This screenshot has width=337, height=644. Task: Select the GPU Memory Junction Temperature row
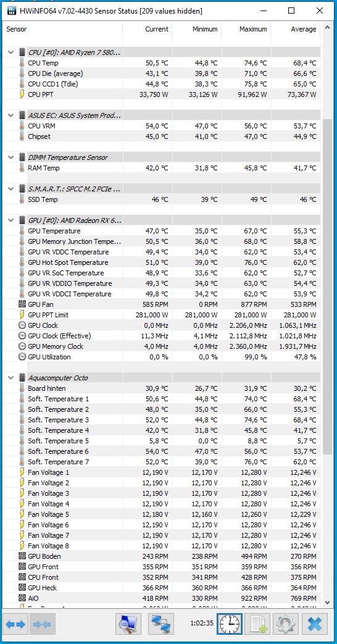[161, 241]
